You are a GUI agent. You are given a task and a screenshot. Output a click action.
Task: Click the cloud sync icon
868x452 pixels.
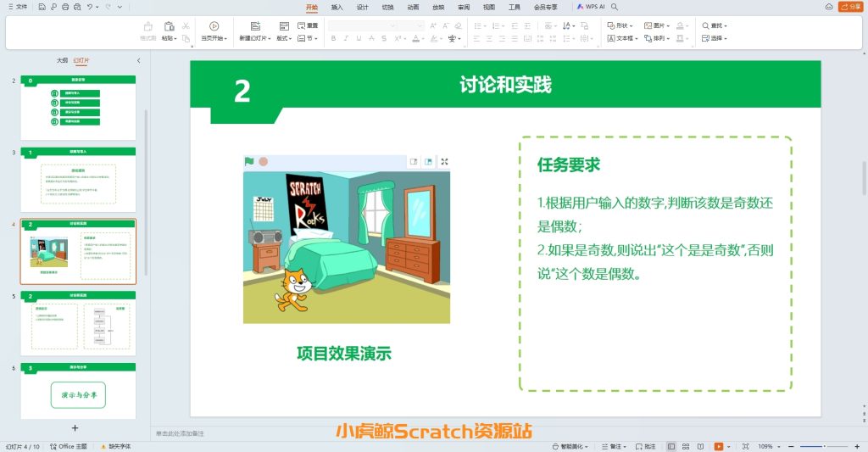coord(829,7)
